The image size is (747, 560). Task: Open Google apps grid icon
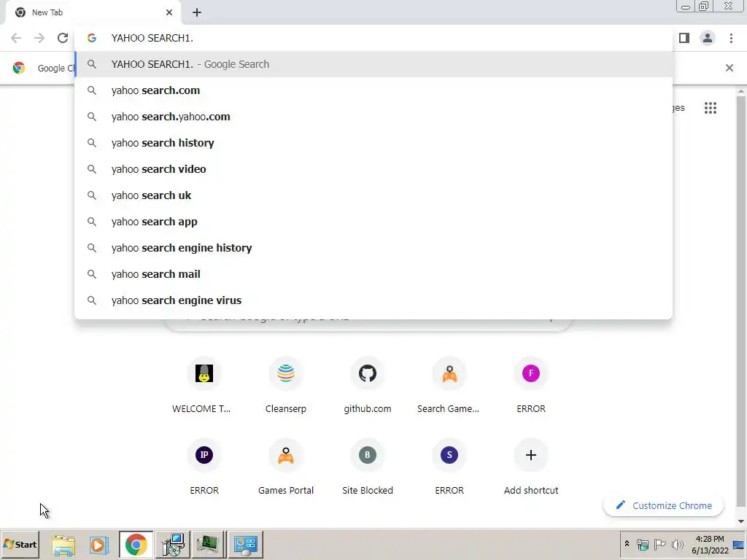[x=711, y=108]
